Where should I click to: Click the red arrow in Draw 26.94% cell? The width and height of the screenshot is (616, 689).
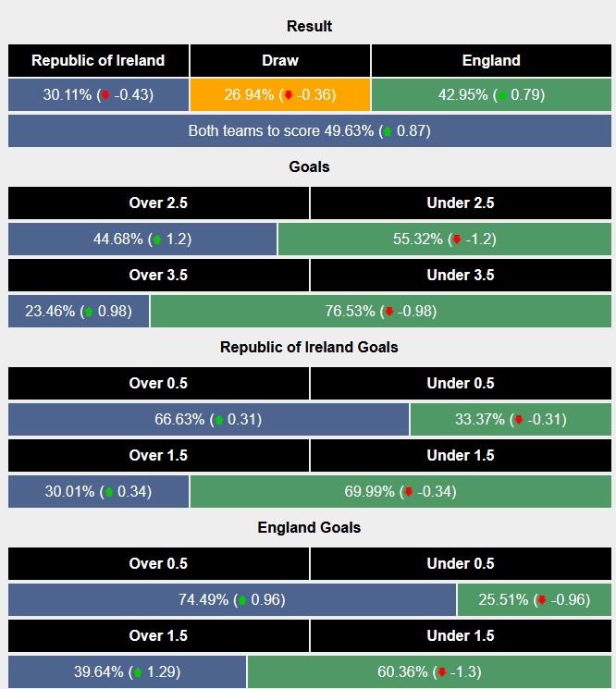[289, 95]
